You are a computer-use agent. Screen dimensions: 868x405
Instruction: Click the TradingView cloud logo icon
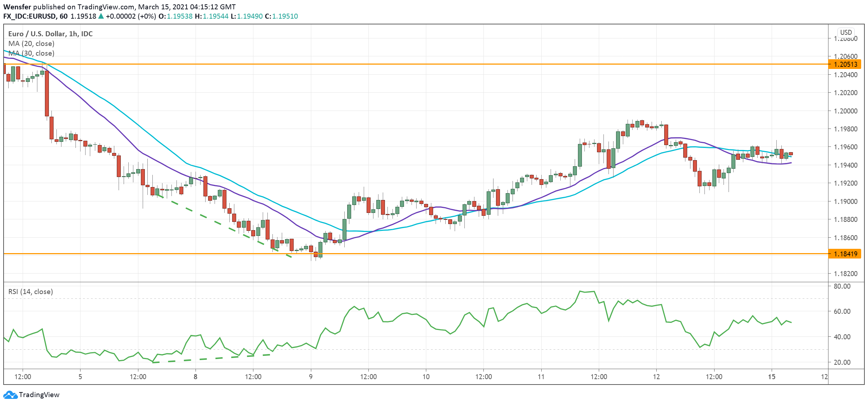click(10, 395)
